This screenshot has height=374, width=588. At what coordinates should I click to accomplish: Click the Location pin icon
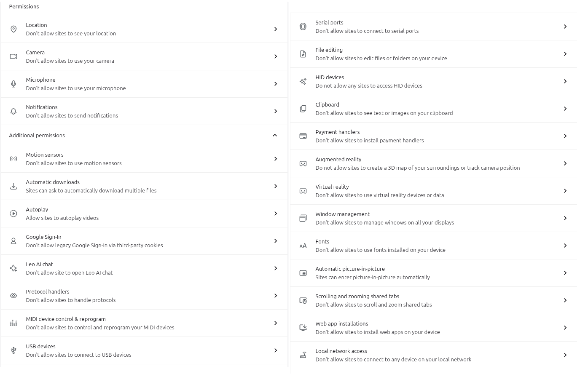pyautogui.click(x=13, y=29)
